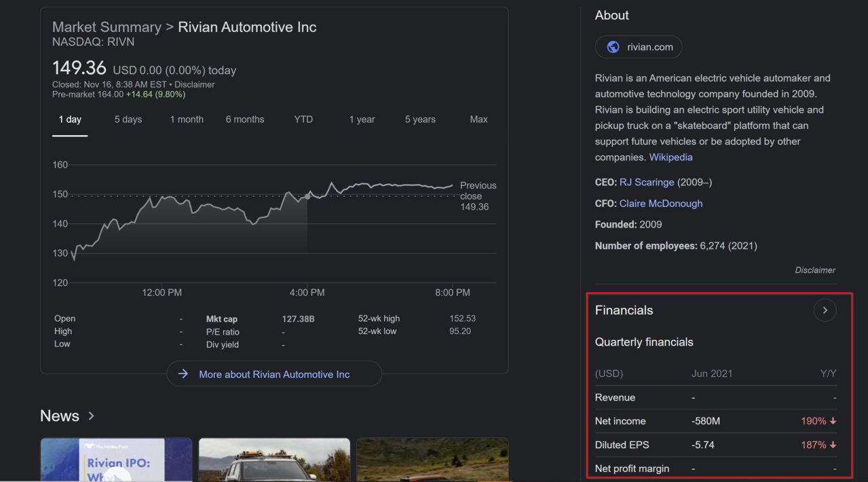
Task: Open the rivian.com website chip
Action: click(639, 47)
